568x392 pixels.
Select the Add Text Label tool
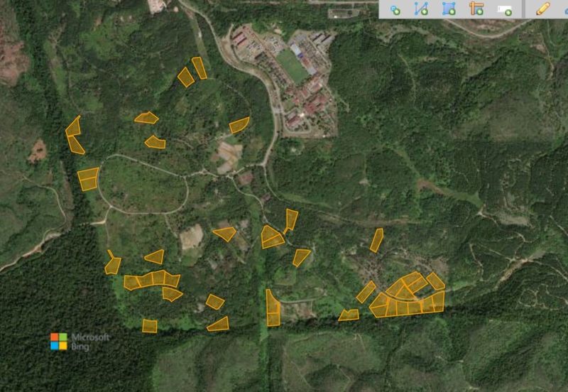point(505,9)
